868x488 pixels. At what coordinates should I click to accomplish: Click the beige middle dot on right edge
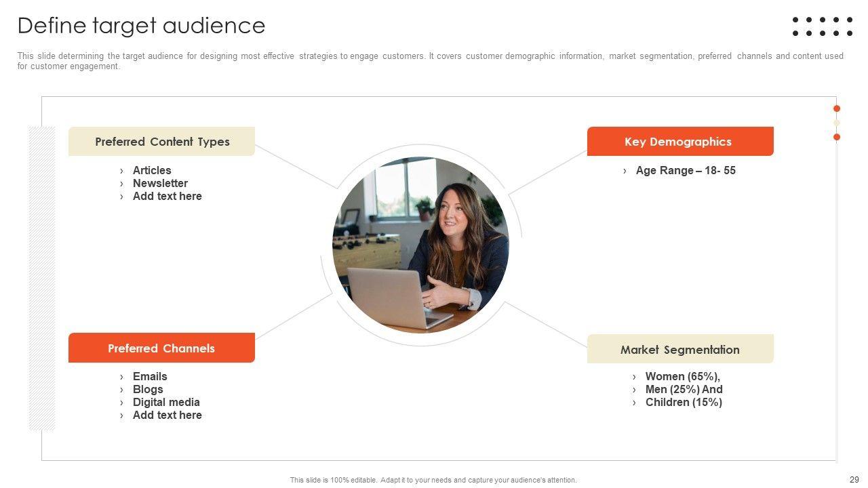(837, 123)
